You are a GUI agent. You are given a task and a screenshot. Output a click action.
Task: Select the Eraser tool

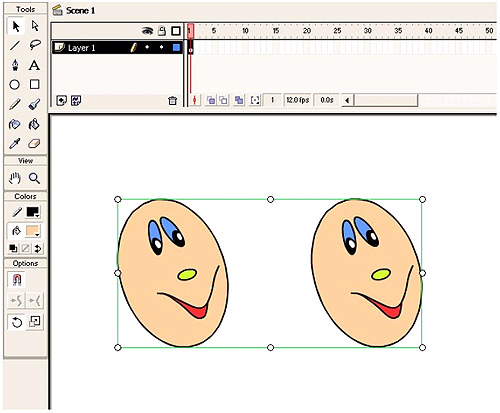coord(34,144)
